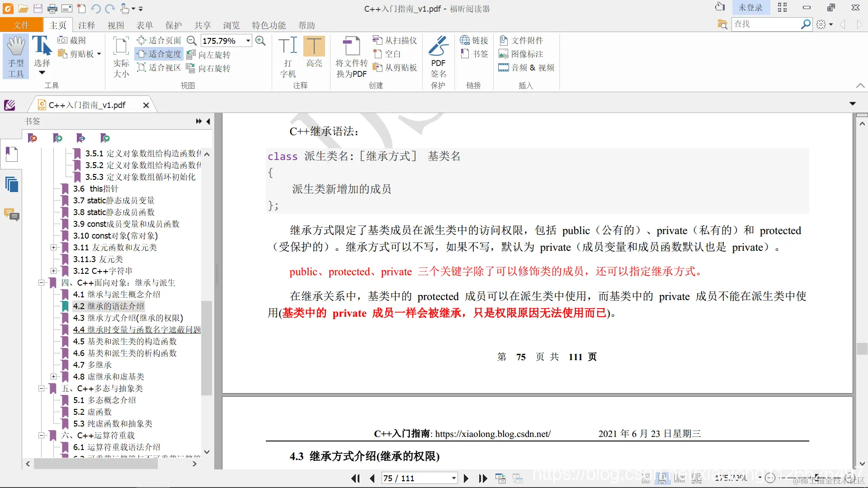Create blank PDF (空白)
This screenshot has height=488, width=868.
387,54
